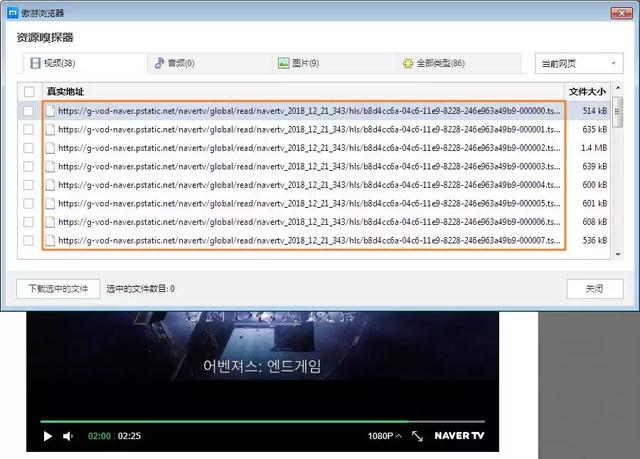The image size is (640, 459).
Task: Click the picture tab icon
Action: 283,63
